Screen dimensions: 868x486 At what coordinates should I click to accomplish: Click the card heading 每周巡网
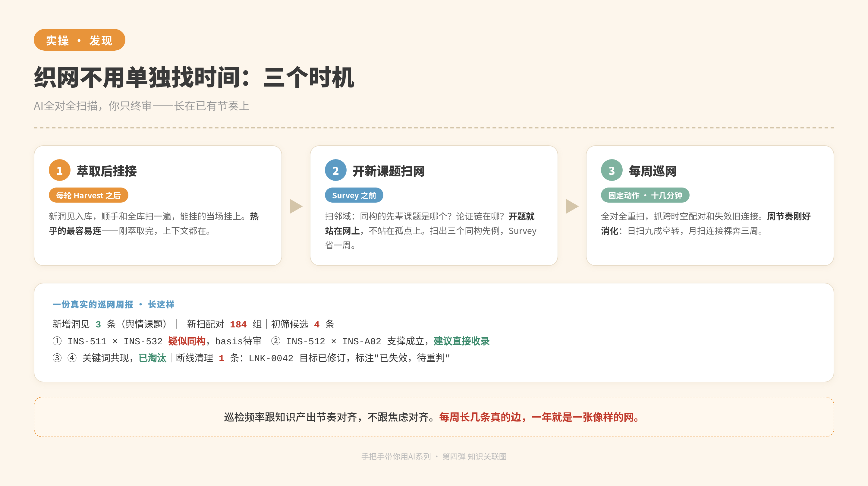(x=652, y=171)
